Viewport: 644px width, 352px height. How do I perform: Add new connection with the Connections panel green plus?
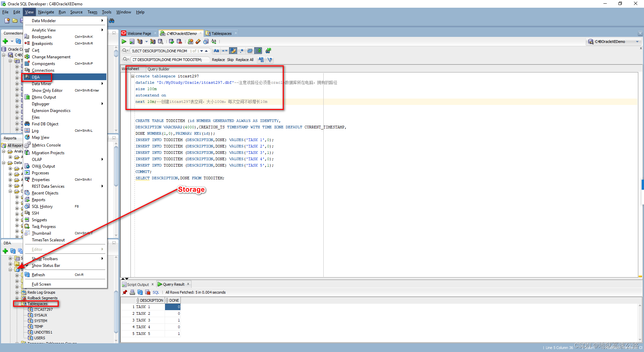5,41
